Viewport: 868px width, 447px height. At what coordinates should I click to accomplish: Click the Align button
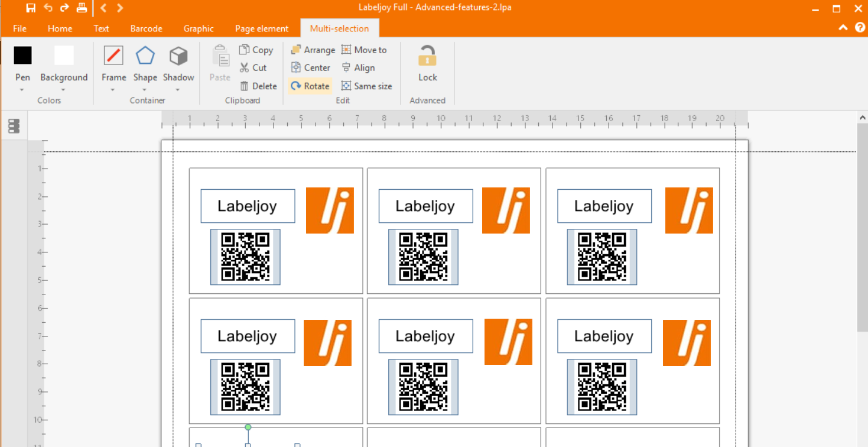click(358, 67)
